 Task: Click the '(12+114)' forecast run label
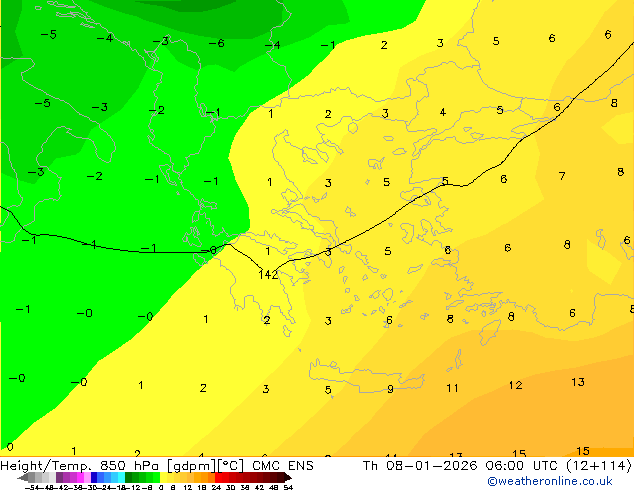point(598,466)
